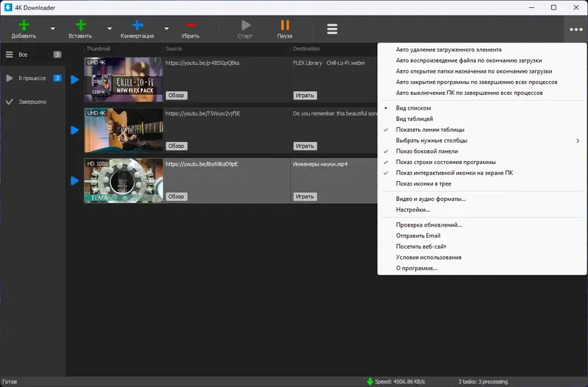Select Все category in sidebar
The image size is (588, 387).
coord(33,54)
